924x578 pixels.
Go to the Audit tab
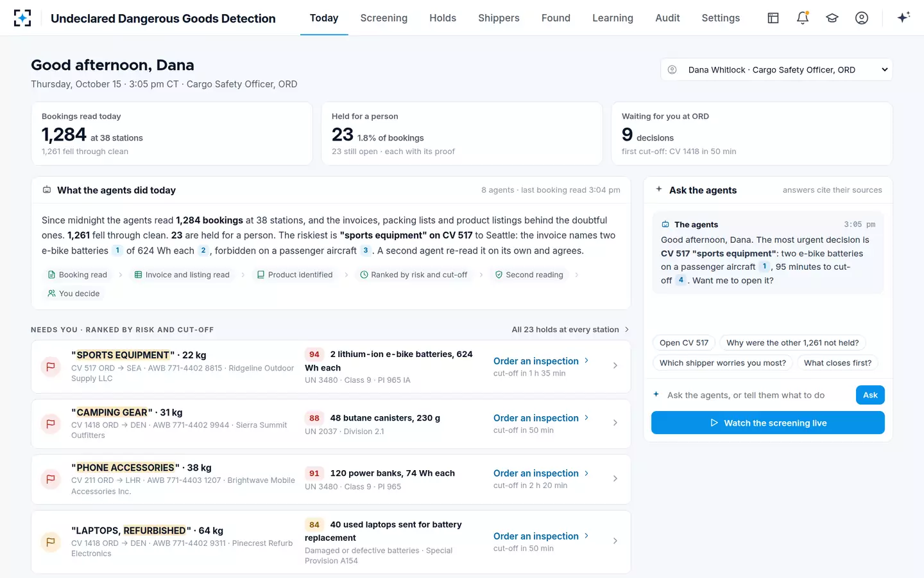667,18
